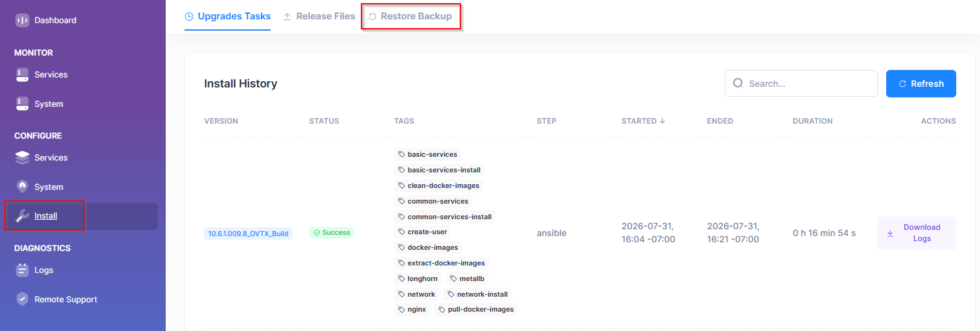Select the Upgrades Tasks tab
The height and width of the screenshot is (331, 980).
tap(228, 16)
